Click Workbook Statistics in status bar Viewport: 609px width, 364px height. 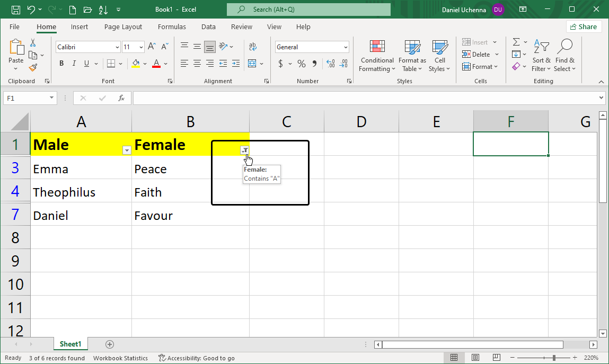click(120, 358)
